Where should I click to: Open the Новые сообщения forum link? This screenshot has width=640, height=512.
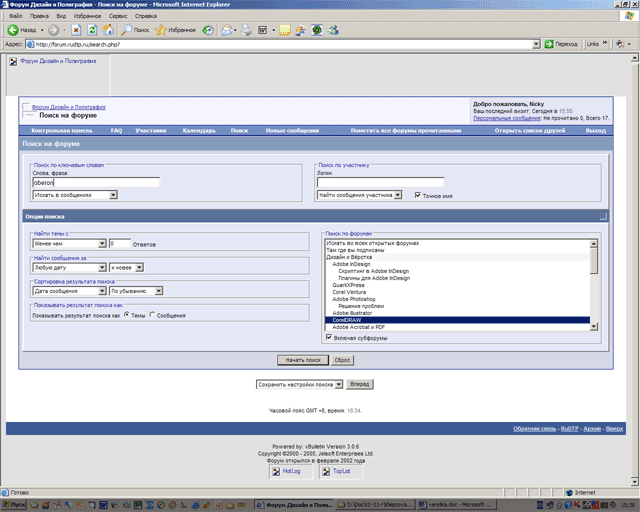point(292,131)
